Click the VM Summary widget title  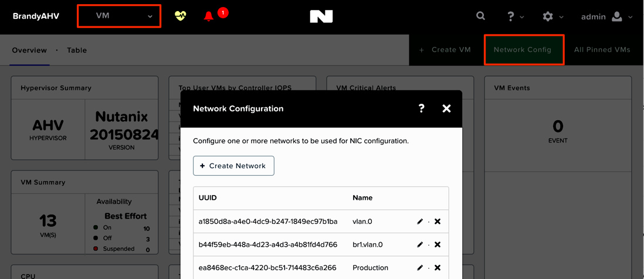tap(43, 182)
